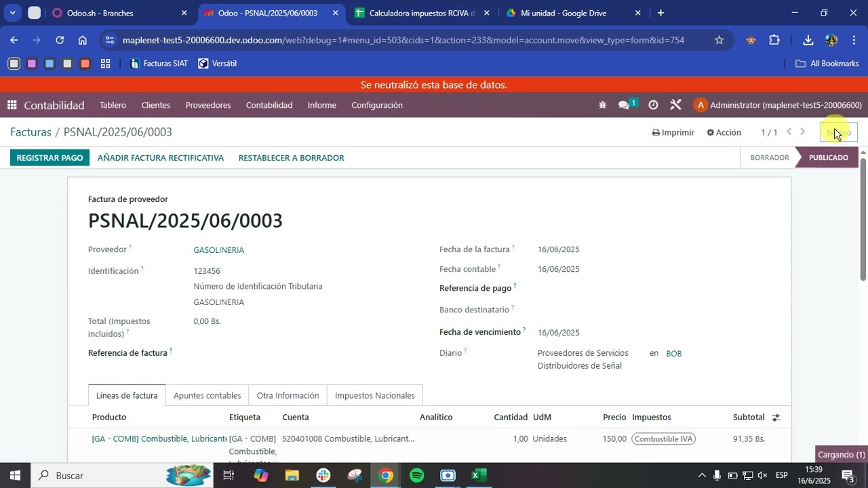Open the Acción dropdown
868x488 pixels.
(724, 132)
